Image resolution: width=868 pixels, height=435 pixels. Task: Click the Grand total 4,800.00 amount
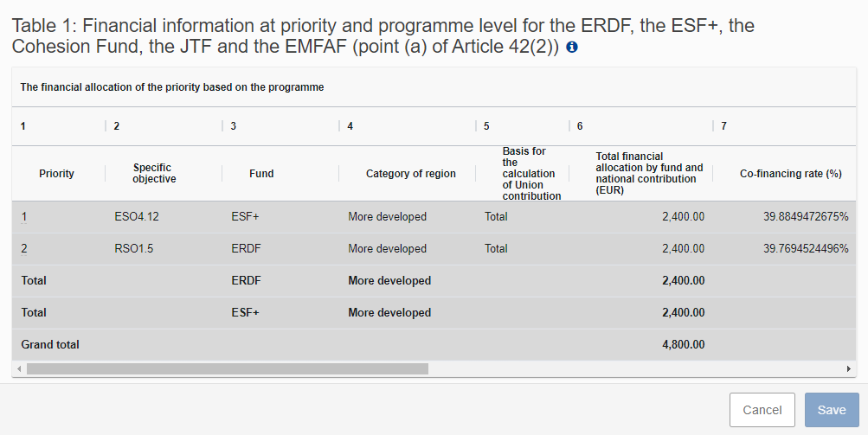683,345
